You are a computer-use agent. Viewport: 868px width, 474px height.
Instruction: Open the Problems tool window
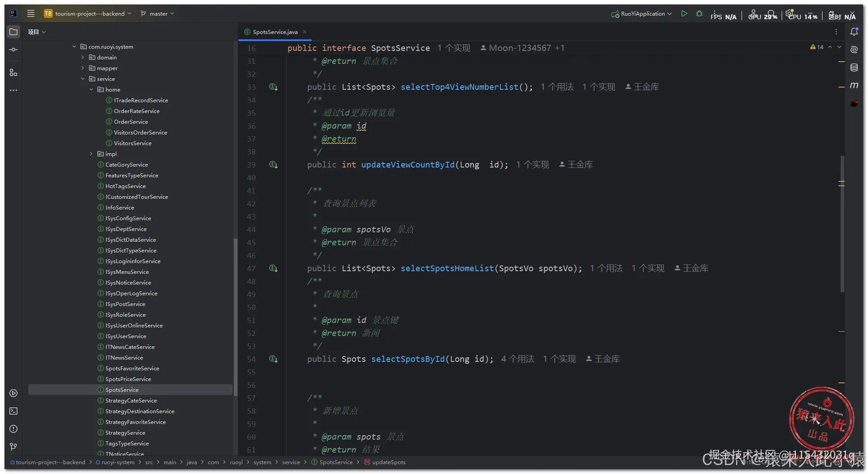pyautogui.click(x=13, y=429)
